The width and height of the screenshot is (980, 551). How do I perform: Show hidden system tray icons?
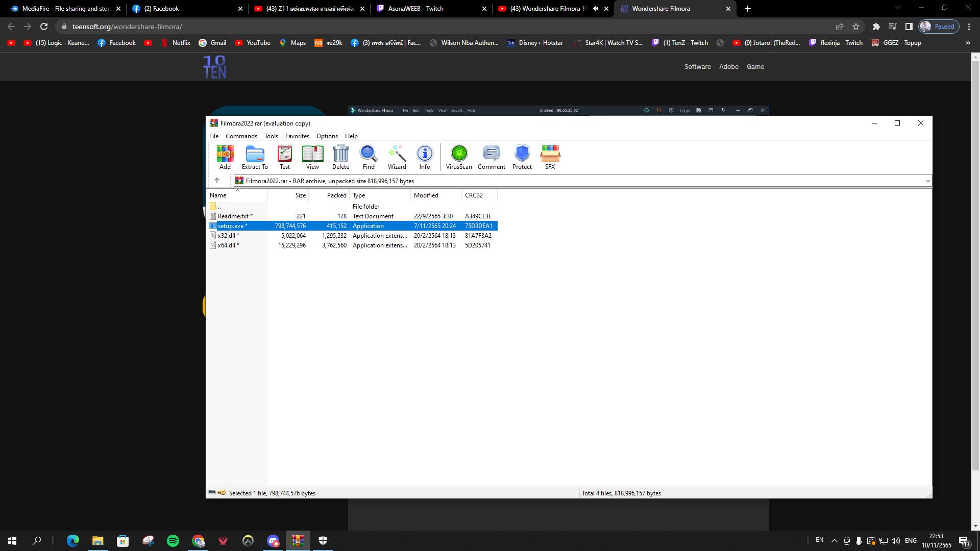pyautogui.click(x=834, y=540)
